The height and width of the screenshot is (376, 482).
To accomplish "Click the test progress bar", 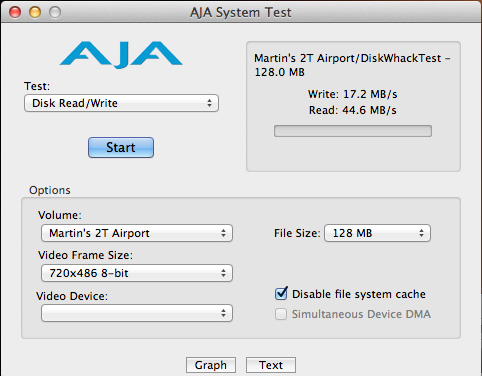I will pos(353,131).
